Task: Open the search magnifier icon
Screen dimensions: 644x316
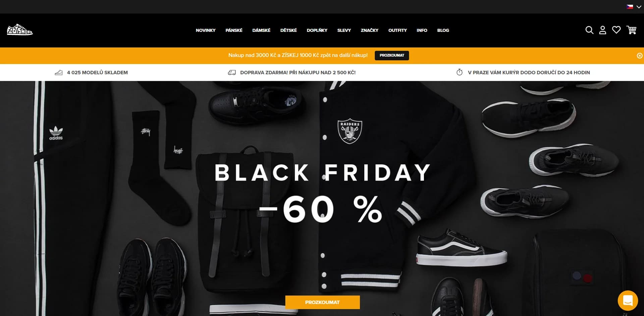Action: point(589,30)
